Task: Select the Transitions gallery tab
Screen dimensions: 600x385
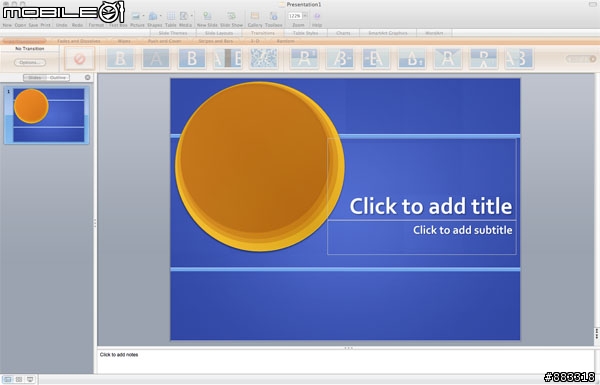Action: coord(263,33)
